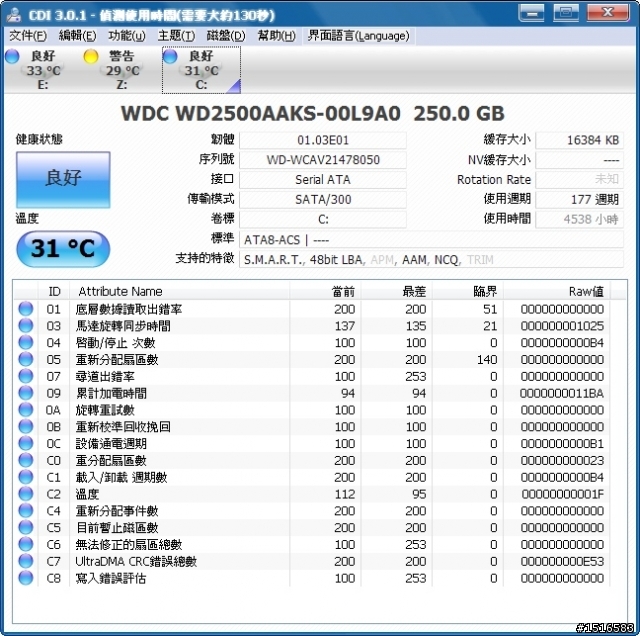Click raw value 0000000011BA

(562, 393)
